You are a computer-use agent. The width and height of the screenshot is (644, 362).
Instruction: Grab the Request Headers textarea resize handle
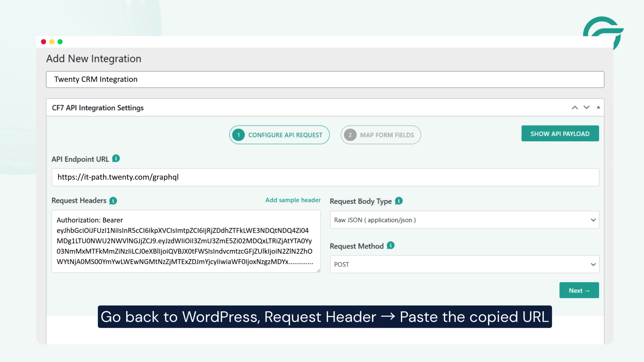[x=318, y=270]
